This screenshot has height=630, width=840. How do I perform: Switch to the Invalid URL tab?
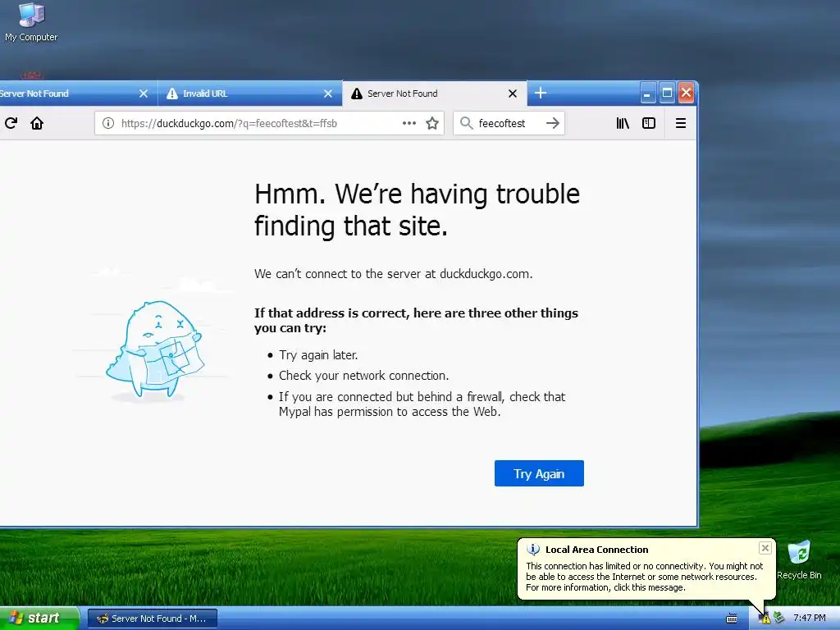click(x=249, y=94)
